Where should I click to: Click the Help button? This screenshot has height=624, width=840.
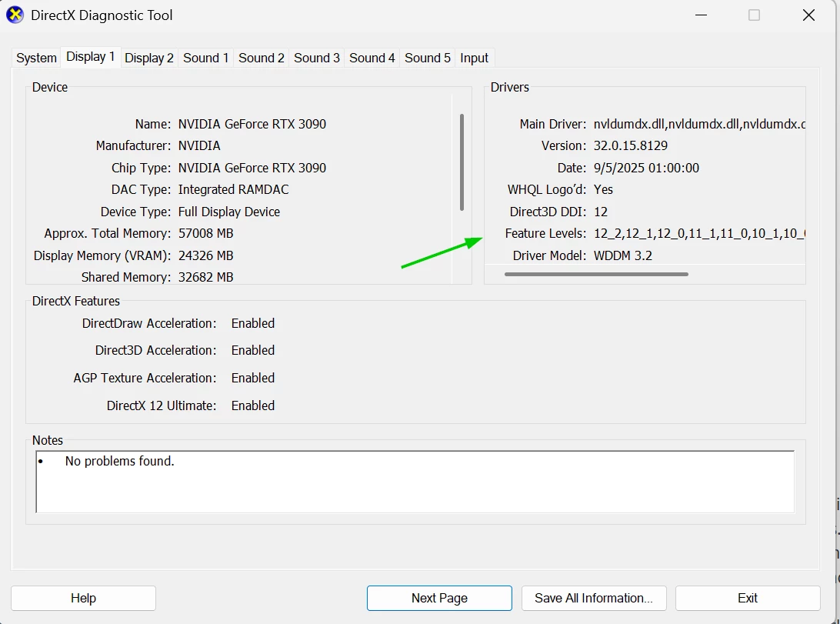click(x=84, y=598)
